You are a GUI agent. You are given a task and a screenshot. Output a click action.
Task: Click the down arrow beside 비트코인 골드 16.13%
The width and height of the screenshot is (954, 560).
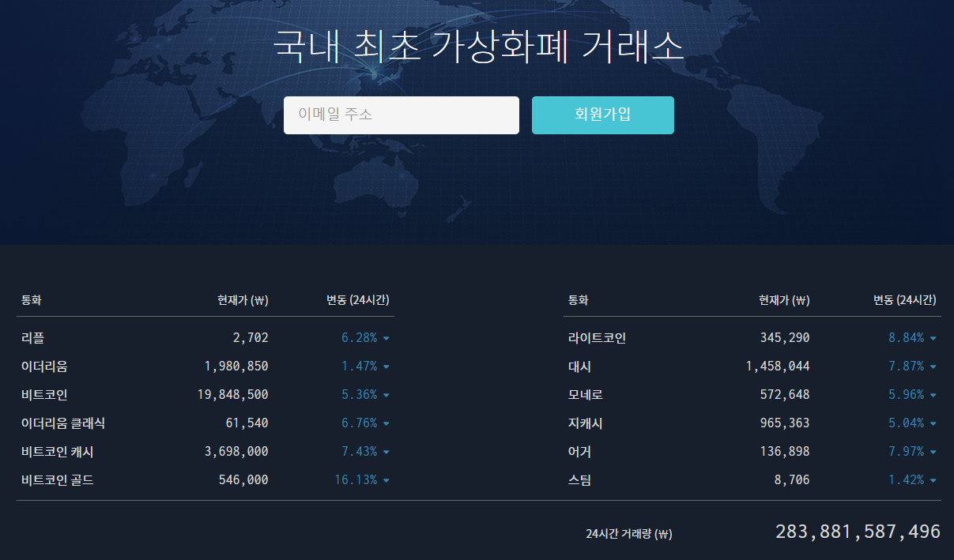pos(386,481)
